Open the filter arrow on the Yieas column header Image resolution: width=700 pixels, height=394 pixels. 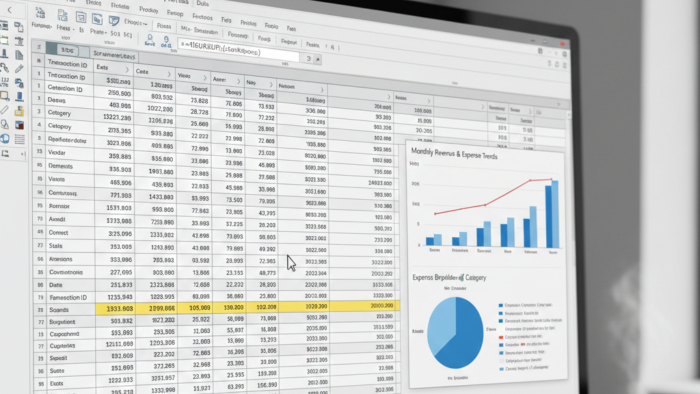(204, 78)
